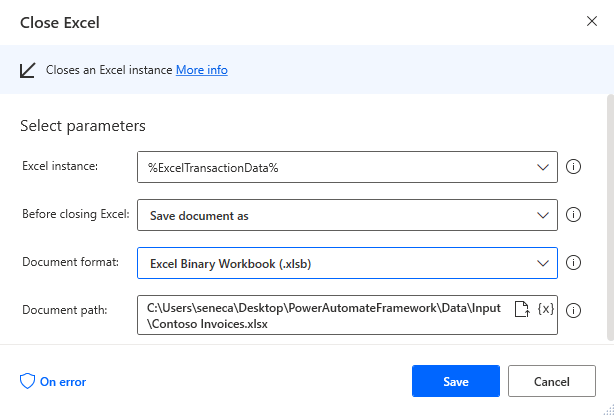Click the info icon beside Before closing Excel

573,215
